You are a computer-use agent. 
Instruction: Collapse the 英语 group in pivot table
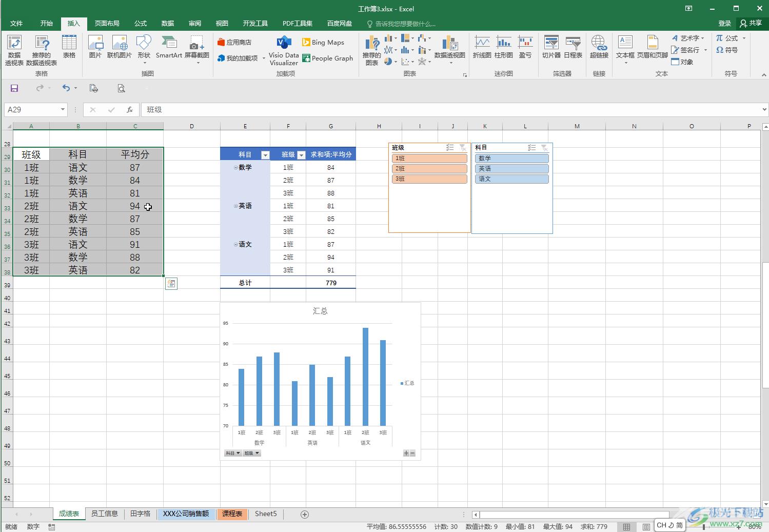click(236, 206)
